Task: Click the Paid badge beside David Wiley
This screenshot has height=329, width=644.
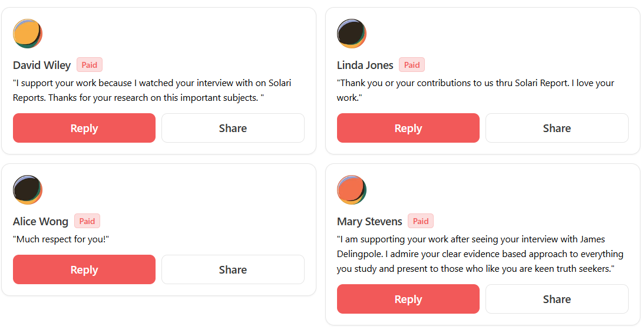Action: 90,65
